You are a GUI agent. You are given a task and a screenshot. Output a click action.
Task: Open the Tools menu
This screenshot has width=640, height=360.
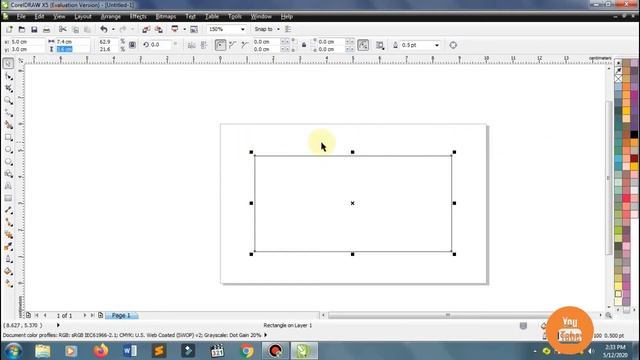[x=235, y=17]
